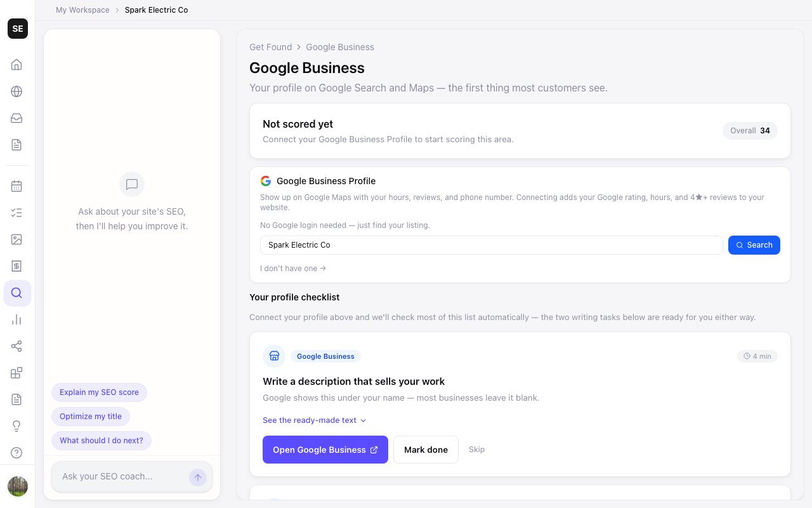
Task: Open the user avatar at sidebar bottom
Action: pyautogui.click(x=18, y=486)
